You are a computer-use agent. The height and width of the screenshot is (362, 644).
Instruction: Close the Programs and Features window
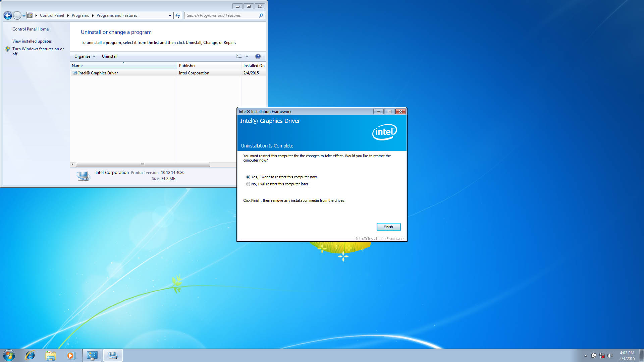point(260,6)
